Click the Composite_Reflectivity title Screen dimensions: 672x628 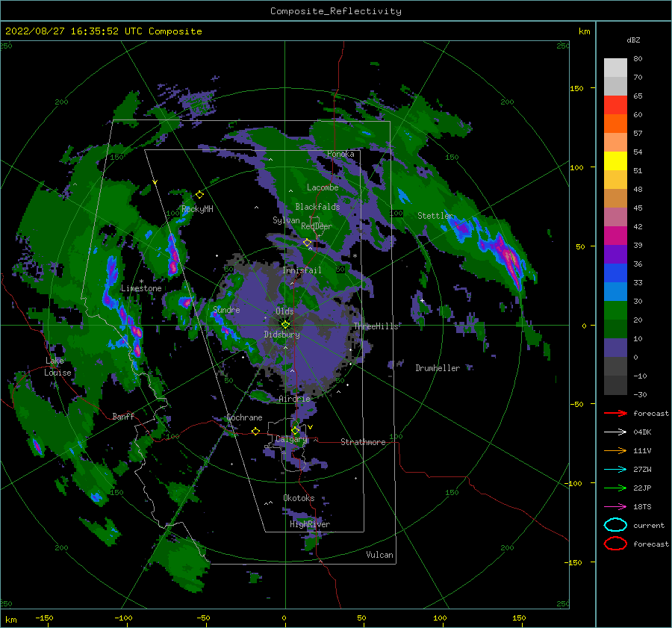(336, 11)
